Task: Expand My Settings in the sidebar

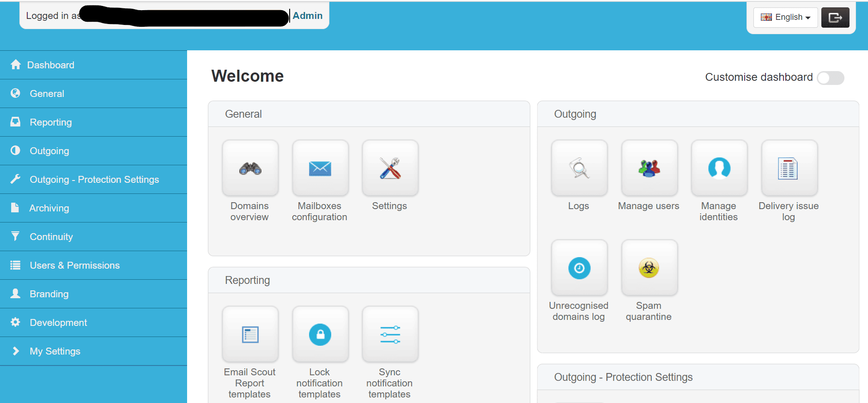Action: 55,351
